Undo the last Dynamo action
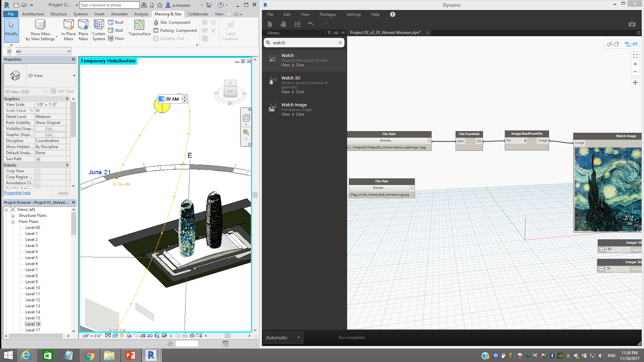 coord(310,24)
